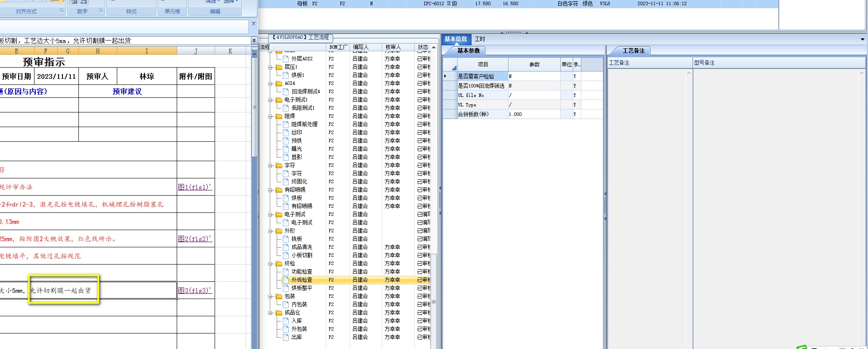This screenshot has height=349, width=868.
Task: Open the 图3(fig3)' attachment link
Action: [195, 290]
